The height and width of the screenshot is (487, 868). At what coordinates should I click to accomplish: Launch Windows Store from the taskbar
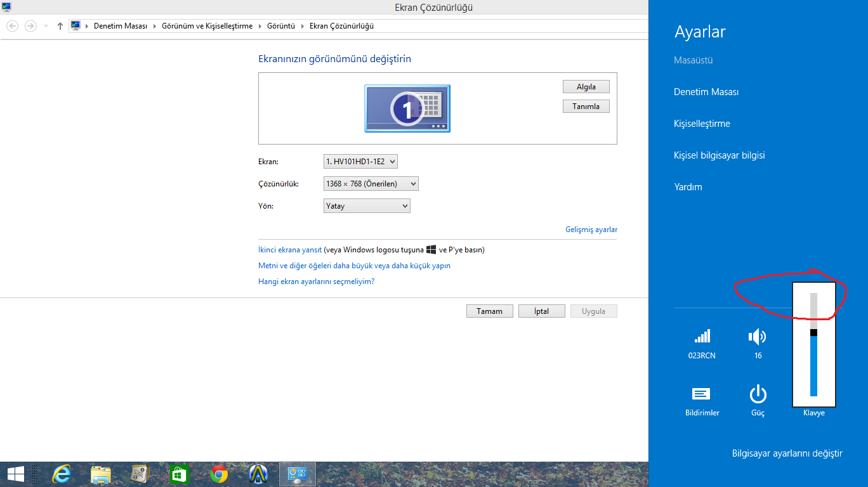tap(180, 474)
